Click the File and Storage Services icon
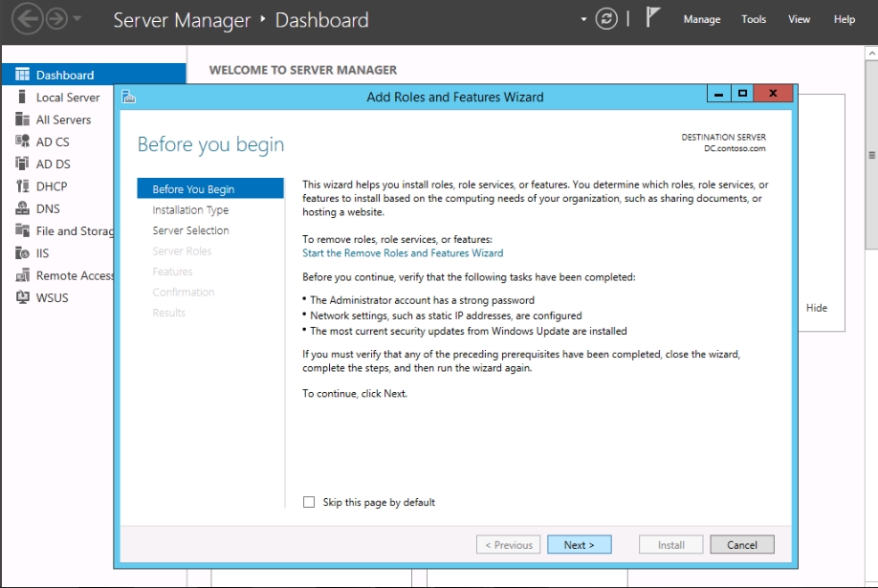Screen dimensions: 878x588 coord(22,230)
